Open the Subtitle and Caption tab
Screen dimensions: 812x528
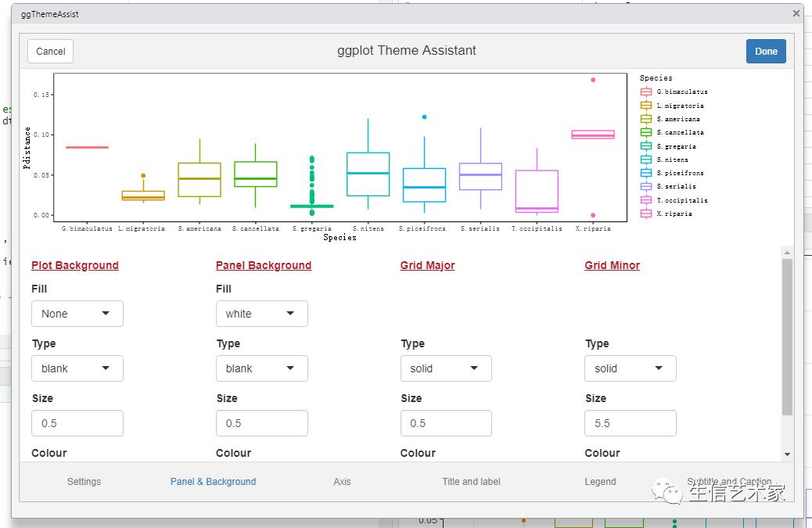click(x=729, y=482)
